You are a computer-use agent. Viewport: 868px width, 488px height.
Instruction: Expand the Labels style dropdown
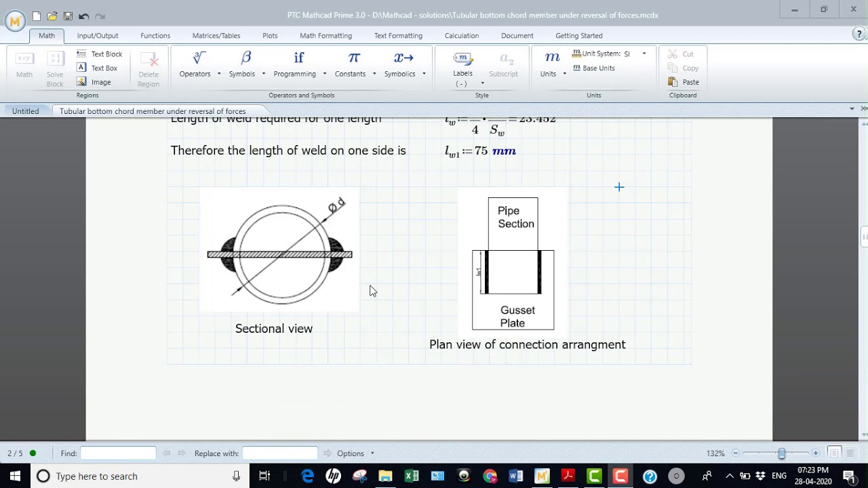coord(482,83)
